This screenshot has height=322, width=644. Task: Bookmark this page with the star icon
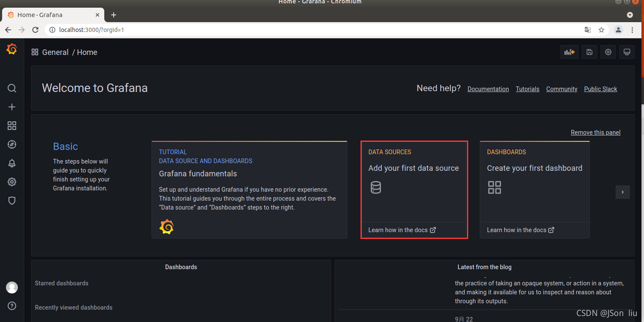(x=601, y=30)
